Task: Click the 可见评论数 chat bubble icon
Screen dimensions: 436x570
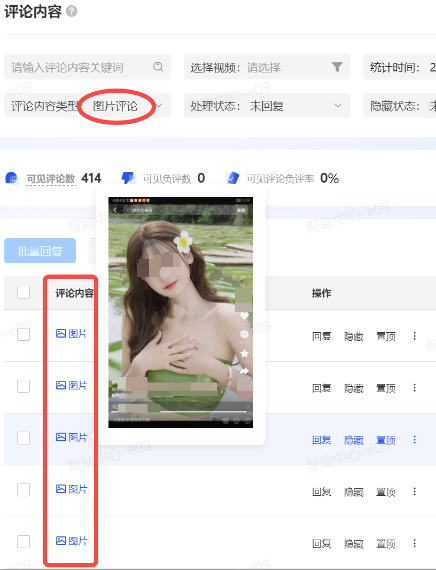Action: [12, 178]
